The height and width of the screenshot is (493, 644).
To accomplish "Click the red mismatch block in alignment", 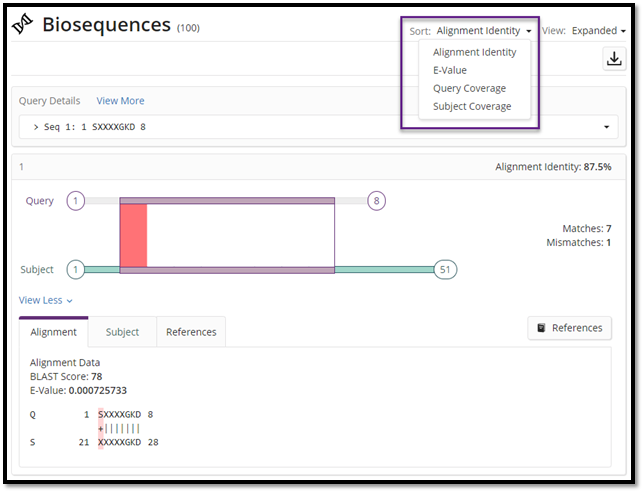I will tap(133, 235).
